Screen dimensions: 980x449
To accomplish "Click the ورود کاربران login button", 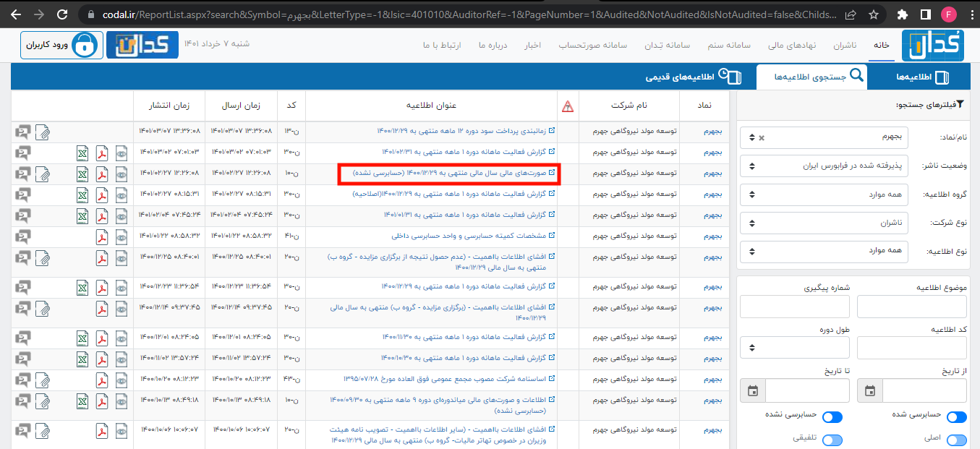I will click(x=61, y=44).
